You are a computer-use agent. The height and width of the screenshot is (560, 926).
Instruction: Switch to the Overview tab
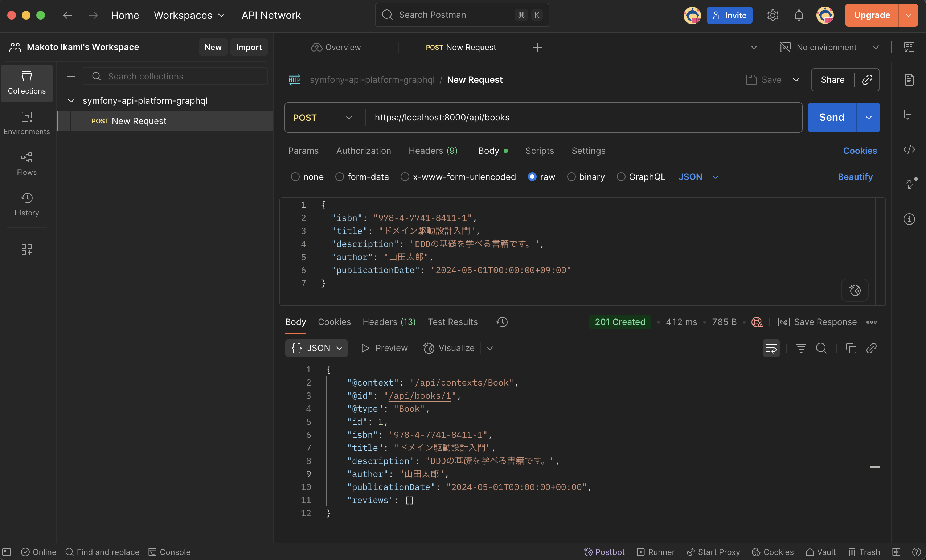click(336, 47)
